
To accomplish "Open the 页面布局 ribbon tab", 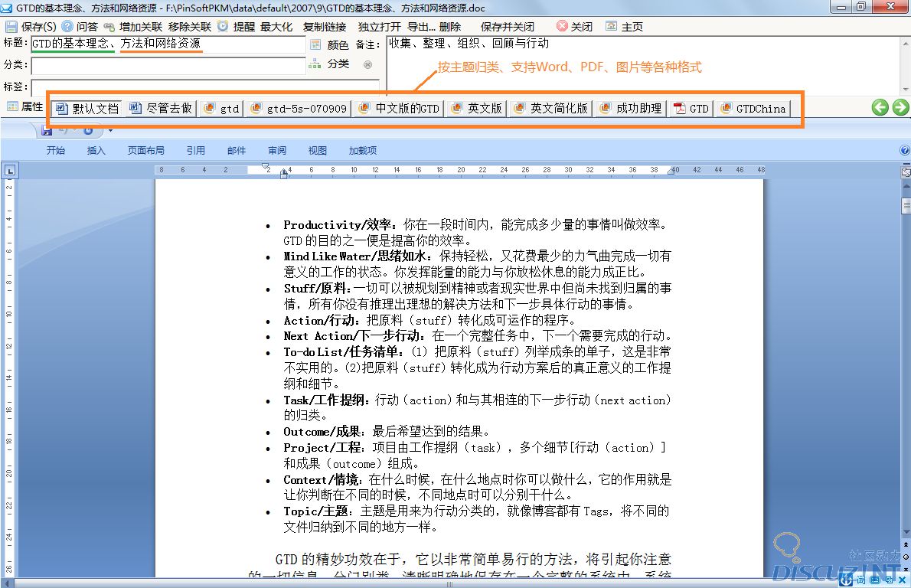I will (145, 151).
